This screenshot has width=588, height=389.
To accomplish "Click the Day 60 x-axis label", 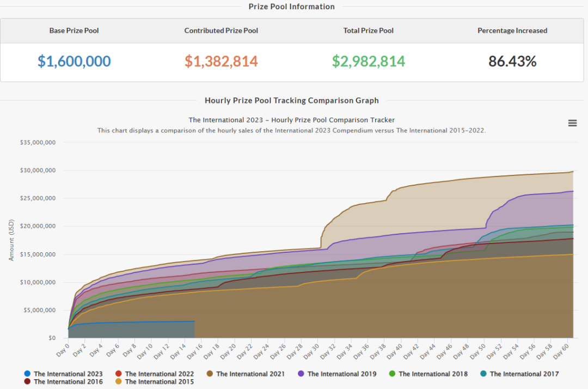I will coord(561,351).
